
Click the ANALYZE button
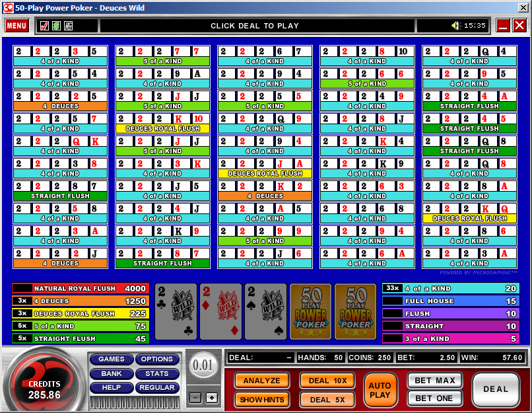tap(261, 381)
